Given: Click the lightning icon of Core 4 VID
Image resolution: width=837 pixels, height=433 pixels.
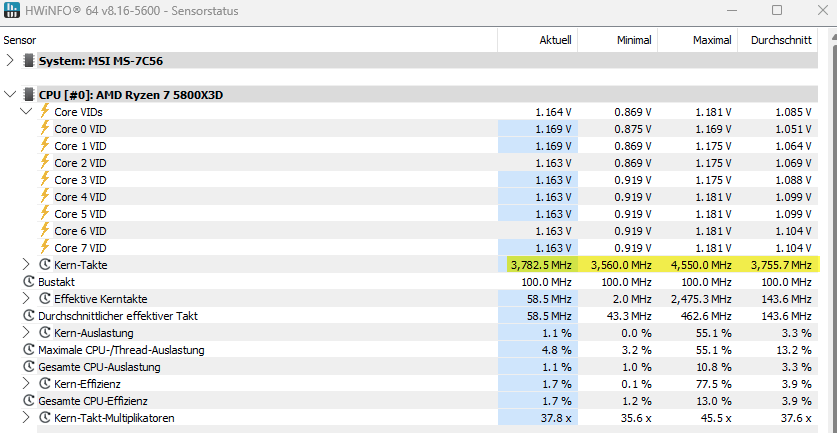Looking at the screenshot, I should (x=45, y=196).
